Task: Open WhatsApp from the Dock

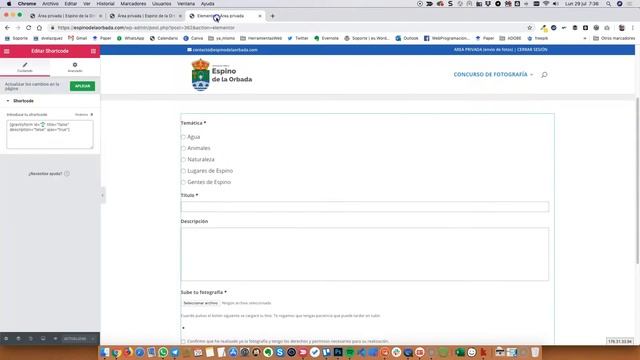Action: (x=163, y=352)
